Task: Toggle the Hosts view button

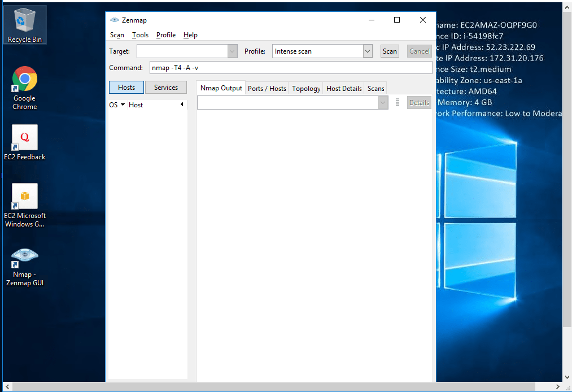Action: click(x=126, y=88)
